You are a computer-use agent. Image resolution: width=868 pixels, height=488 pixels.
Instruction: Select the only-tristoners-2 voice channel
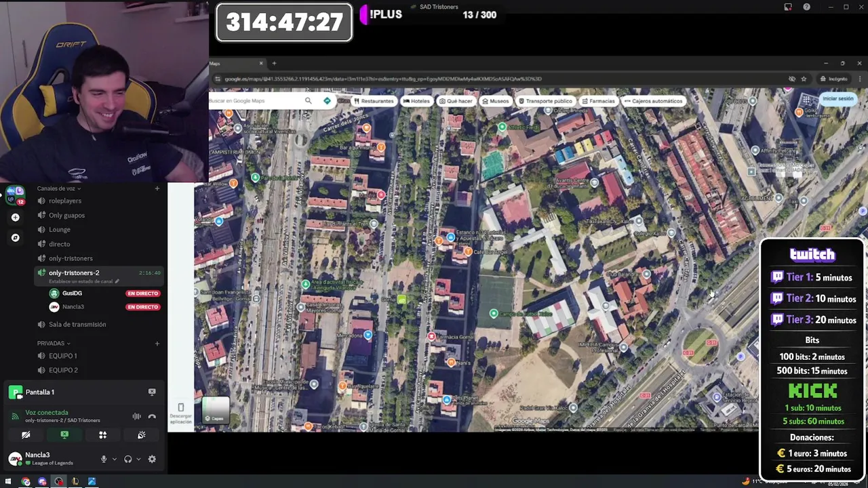click(98, 275)
